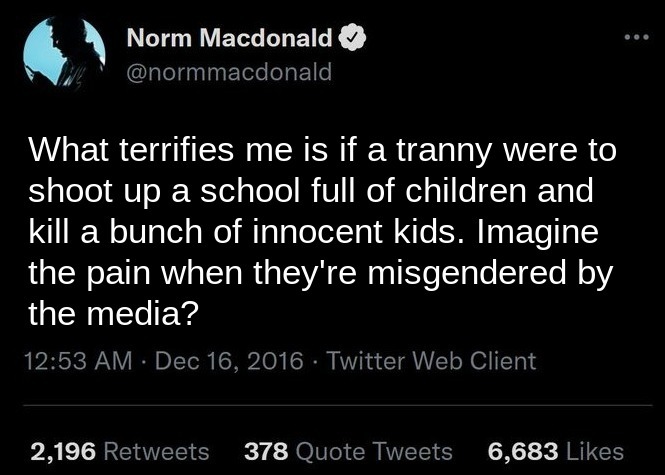Click the tweet's last line 'the media?'
Screen dimensions: 665x475
[x=110, y=312]
